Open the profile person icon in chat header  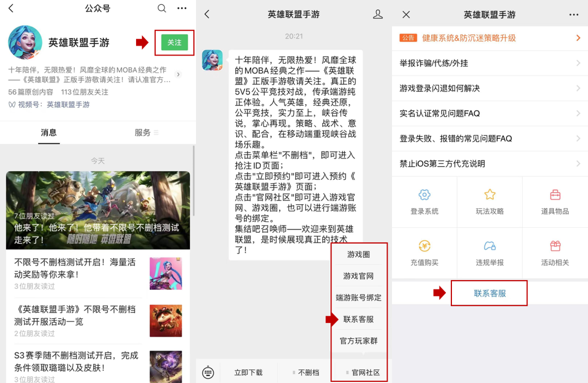(378, 15)
